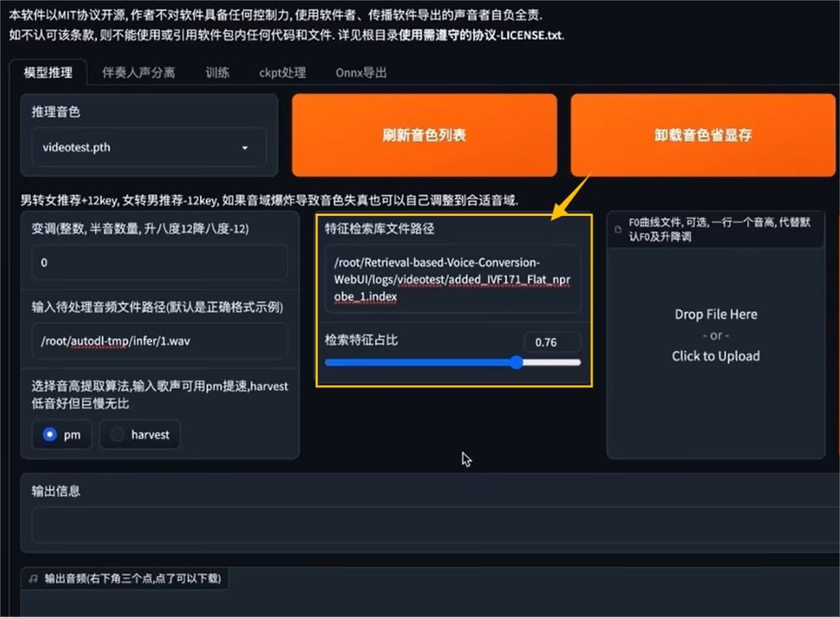Click the 0.76 ratio value field

[x=551, y=342]
